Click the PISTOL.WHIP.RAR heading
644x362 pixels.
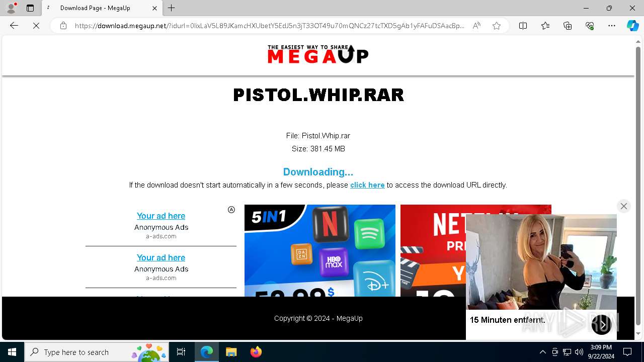(318, 95)
